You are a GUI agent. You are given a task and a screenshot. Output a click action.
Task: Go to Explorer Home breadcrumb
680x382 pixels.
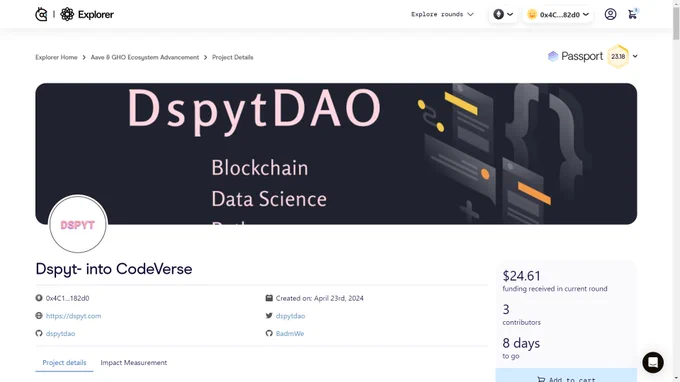56,57
